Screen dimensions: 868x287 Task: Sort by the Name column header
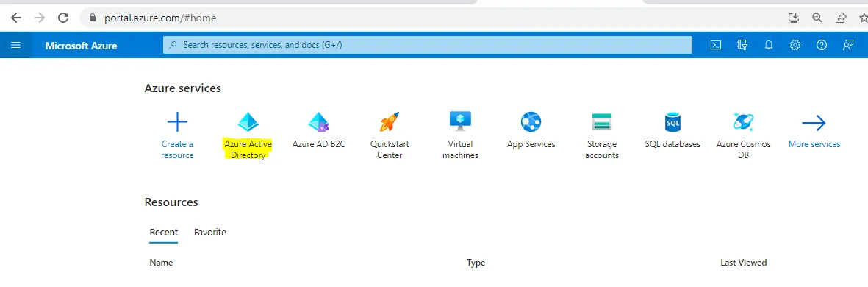161,263
